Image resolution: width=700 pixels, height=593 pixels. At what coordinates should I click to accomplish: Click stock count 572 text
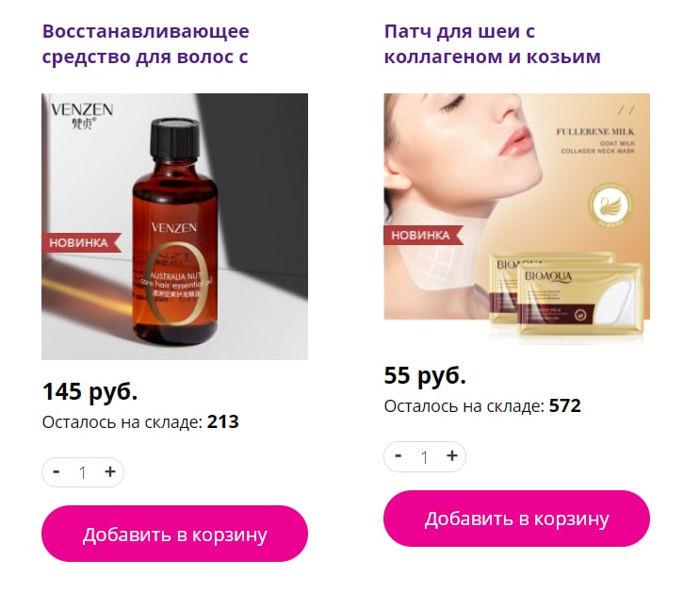click(564, 405)
